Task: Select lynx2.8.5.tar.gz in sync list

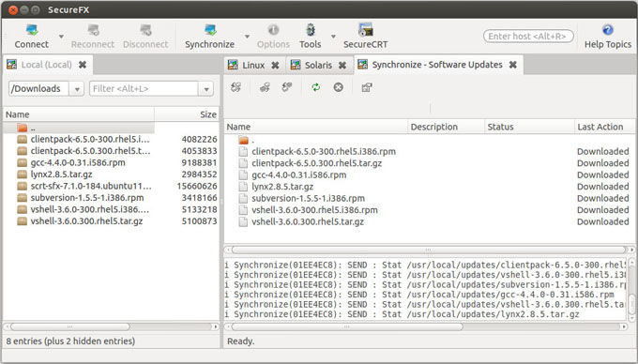Action: (282, 187)
